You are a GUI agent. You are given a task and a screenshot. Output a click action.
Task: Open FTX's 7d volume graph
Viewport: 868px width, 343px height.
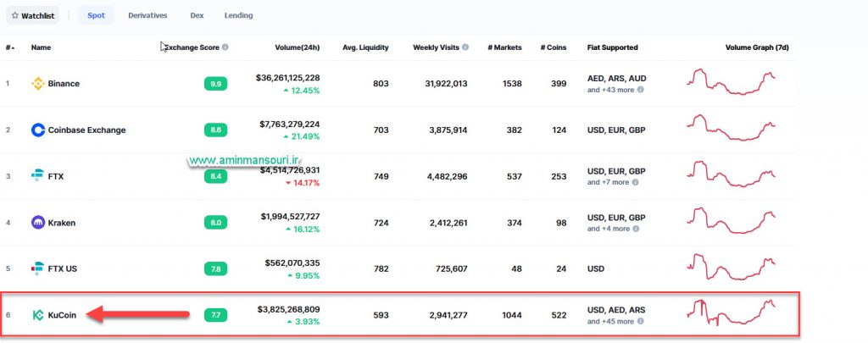pyautogui.click(x=731, y=174)
